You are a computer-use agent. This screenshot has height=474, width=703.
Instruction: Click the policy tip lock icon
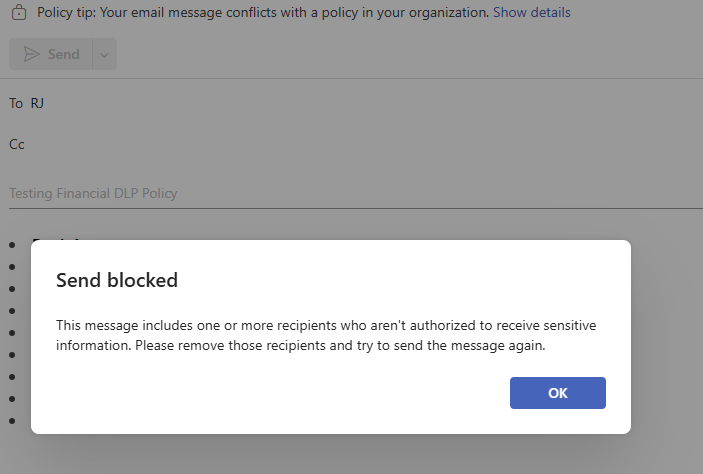[19, 12]
